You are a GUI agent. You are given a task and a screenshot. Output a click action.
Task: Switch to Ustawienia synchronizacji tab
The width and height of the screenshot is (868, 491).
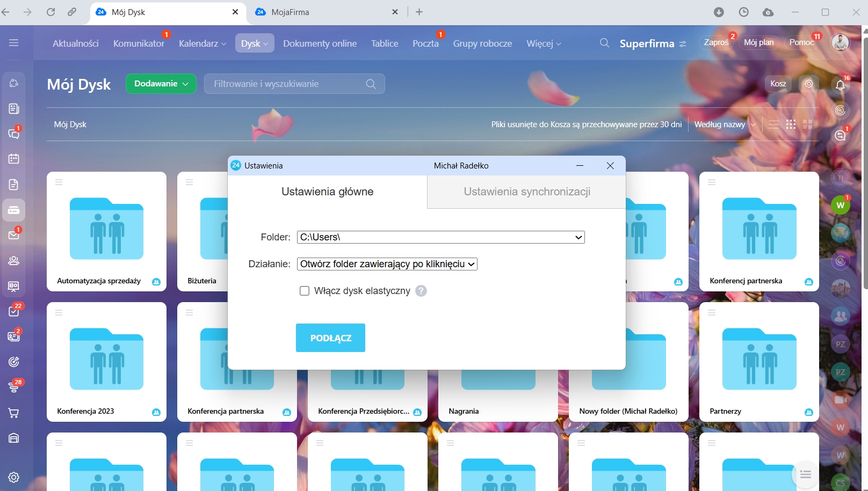[x=527, y=192]
